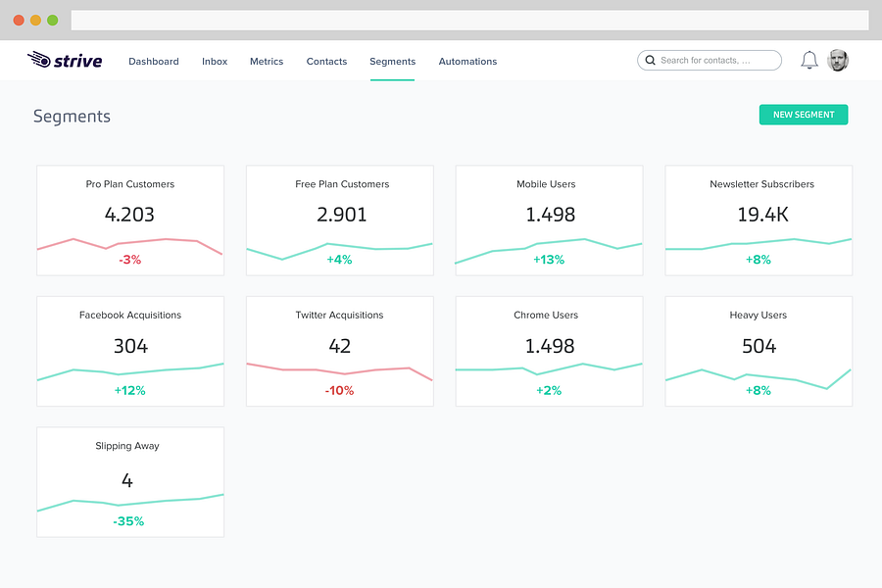
Task: Open the Pro Plan Customers segment card
Action: (x=130, y=220)
